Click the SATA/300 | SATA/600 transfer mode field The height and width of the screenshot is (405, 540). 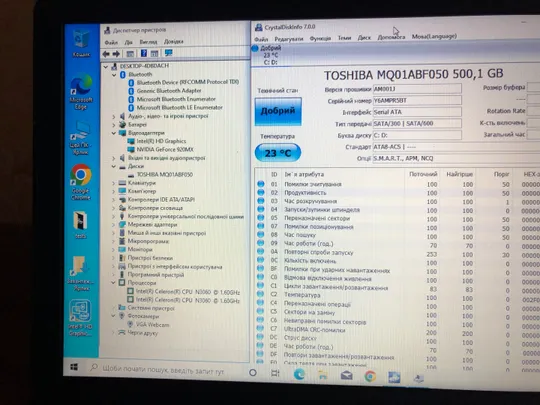coord(417,123)
